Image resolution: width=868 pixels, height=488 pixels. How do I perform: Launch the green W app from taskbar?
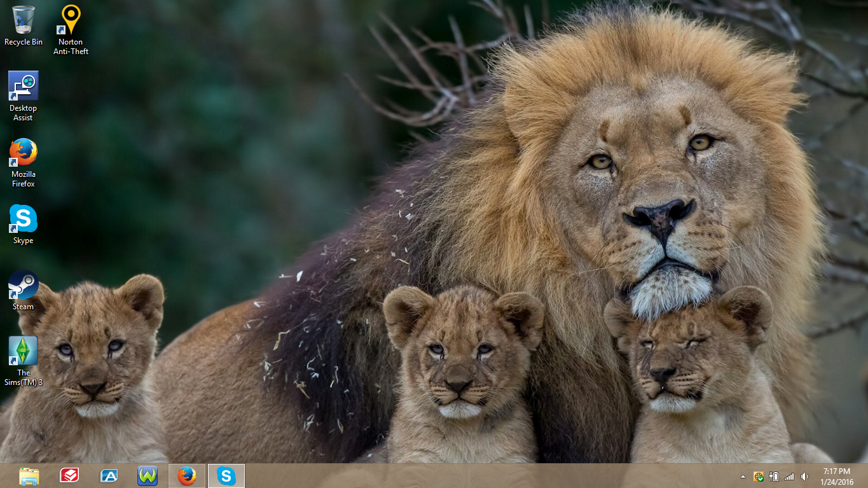pos(148,476)
